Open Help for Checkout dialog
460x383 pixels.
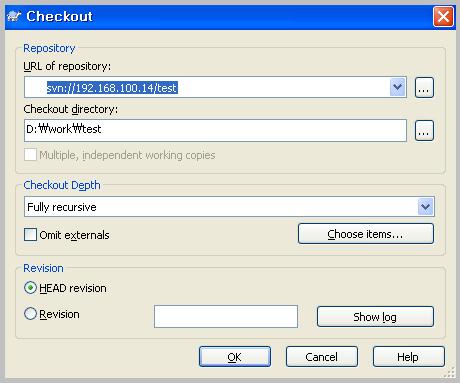pos(408,357)
